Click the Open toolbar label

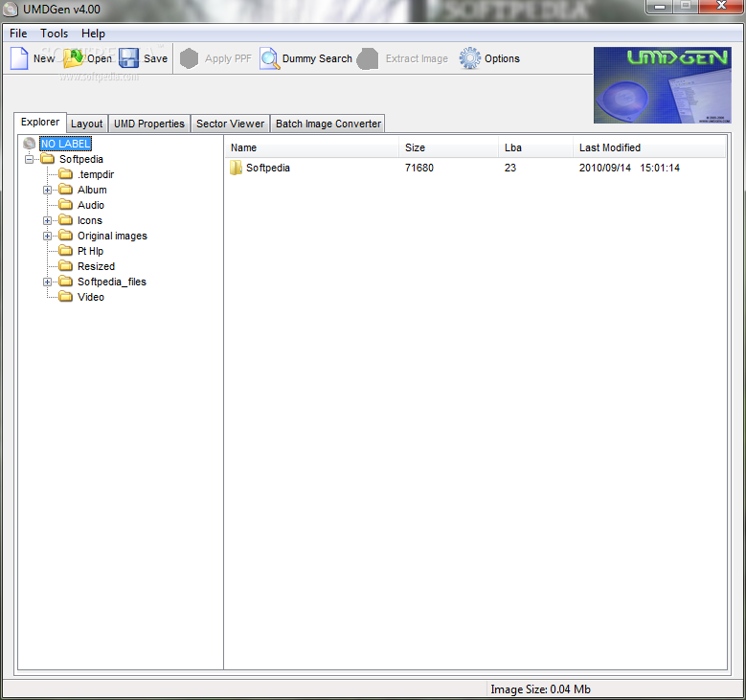pos(100,58)
